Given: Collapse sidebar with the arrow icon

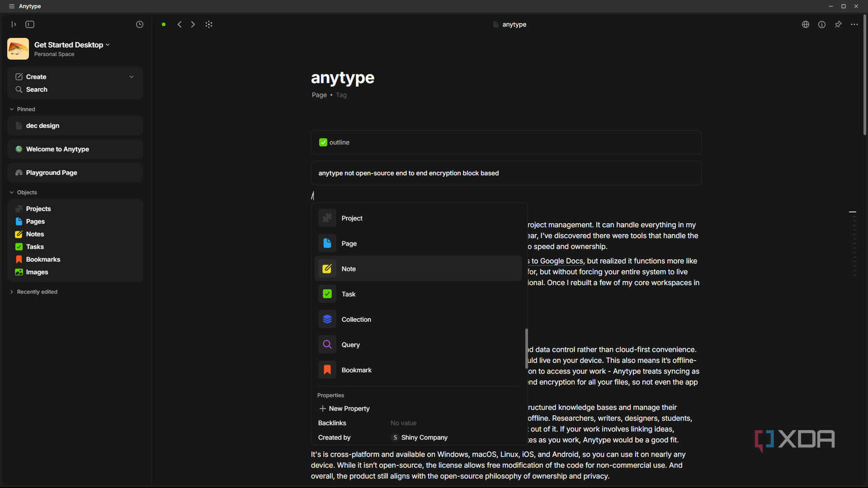Looking at the screenshot, I should point(14,24).
